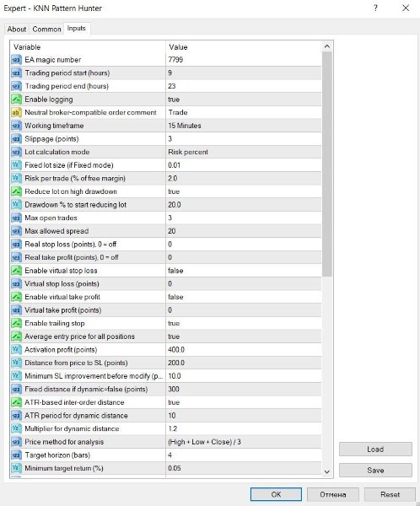
Task: Click the icon next to Reduce lot on high drawdown
Action: click(x=16, y=191)
